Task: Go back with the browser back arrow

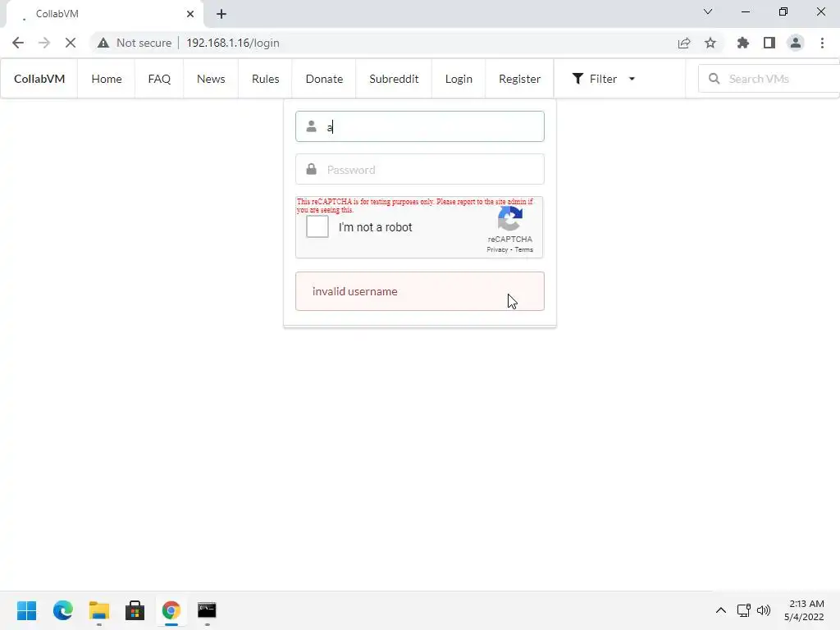Action: tap(18, 43)
